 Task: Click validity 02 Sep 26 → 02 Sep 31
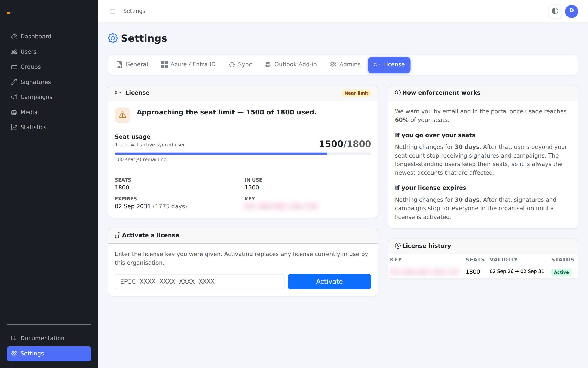pos(517,271)
